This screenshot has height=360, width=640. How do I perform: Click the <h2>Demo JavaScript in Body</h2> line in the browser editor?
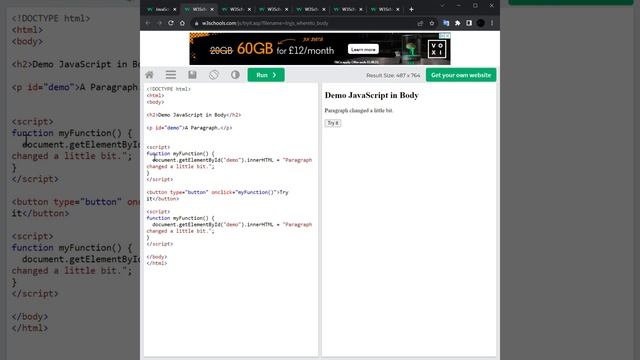pos(194,115)
